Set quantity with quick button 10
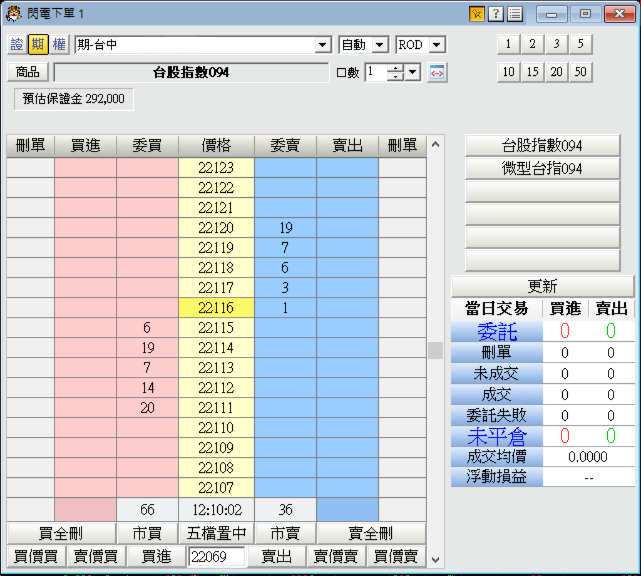 [508, 72]
